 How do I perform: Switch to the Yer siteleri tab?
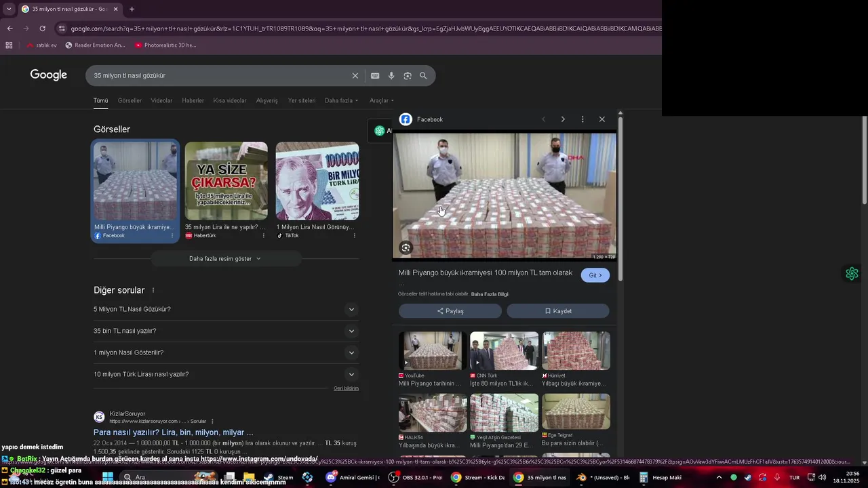click(302, 100)
